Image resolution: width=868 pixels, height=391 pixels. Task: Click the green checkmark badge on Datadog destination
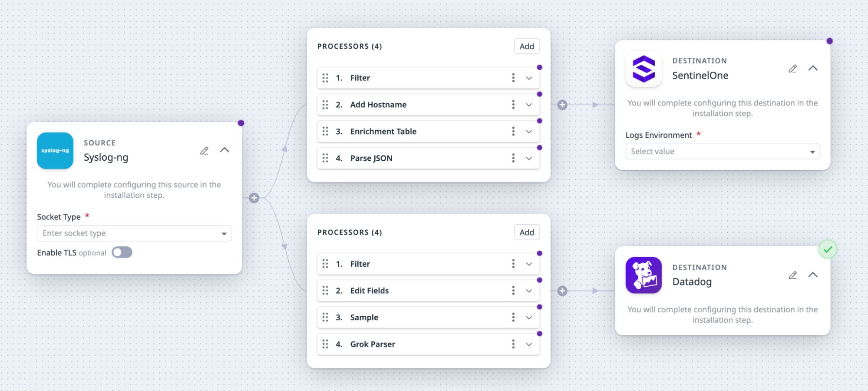(x=828, y=249)
